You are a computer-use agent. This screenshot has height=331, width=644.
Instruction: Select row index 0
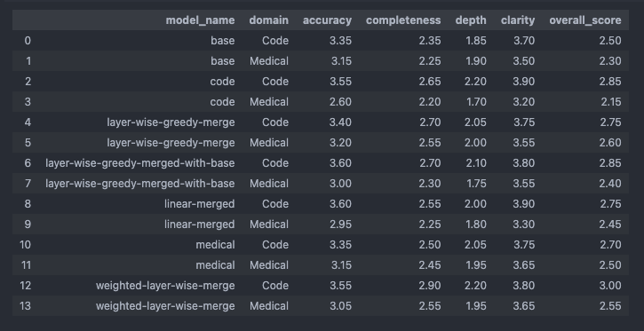click(28, 41)
